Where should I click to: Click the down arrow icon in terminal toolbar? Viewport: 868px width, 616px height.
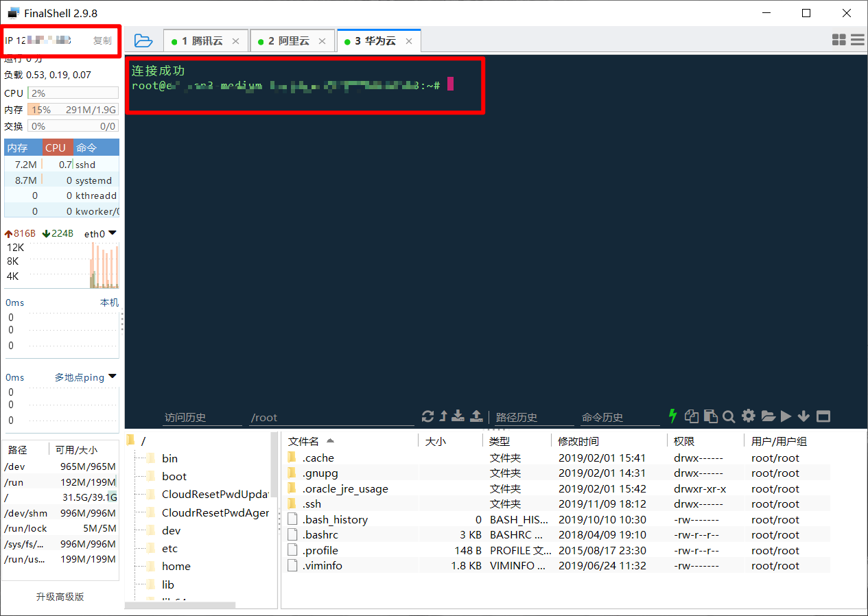(x=804, y=416)
